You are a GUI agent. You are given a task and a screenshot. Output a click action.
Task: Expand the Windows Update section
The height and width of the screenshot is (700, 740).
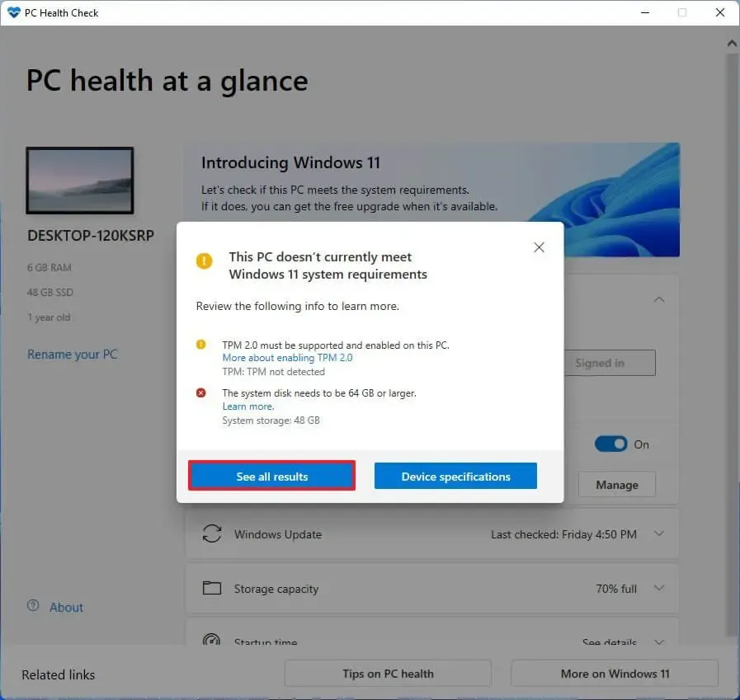coord(658,533)
